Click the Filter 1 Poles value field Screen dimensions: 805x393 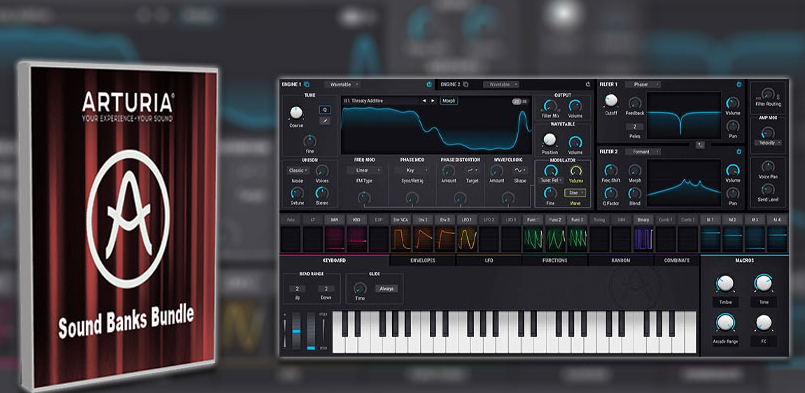(x=635, y=127)
